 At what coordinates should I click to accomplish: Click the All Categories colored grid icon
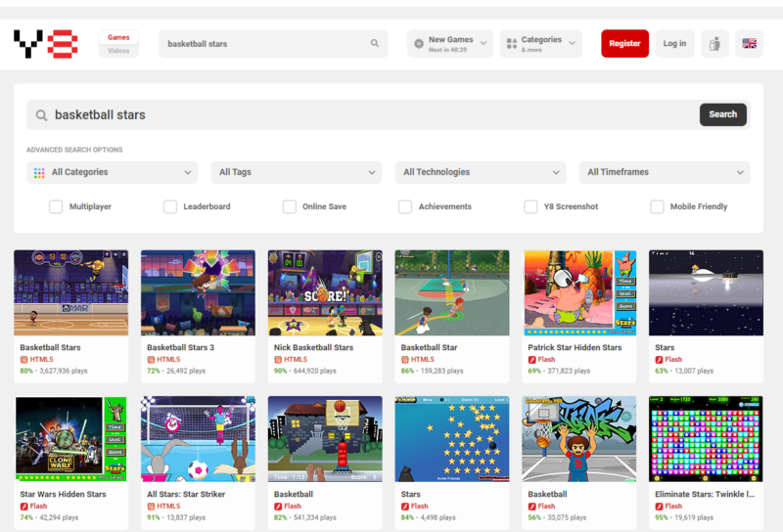tap(39, 173)
